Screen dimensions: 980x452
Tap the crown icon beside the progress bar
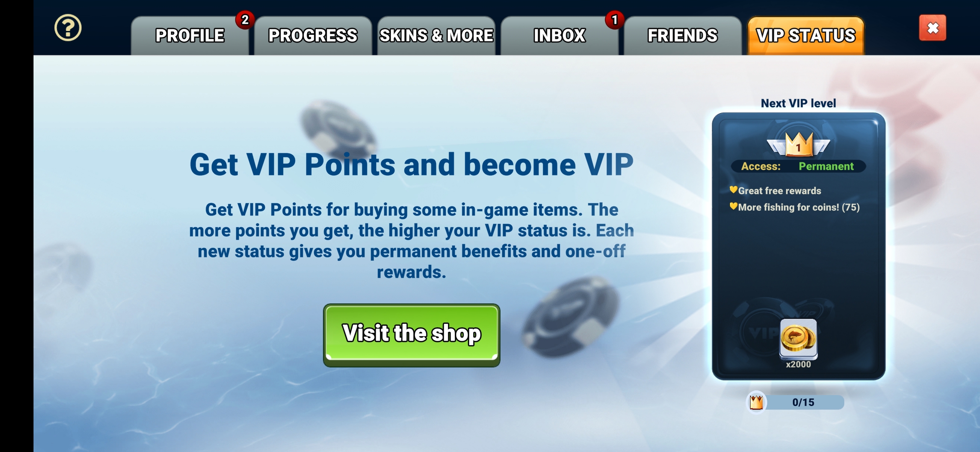[756, 402]
